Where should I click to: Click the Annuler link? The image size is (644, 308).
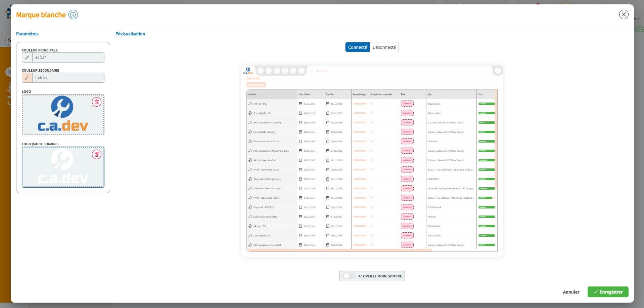click(x=571, y=292)
